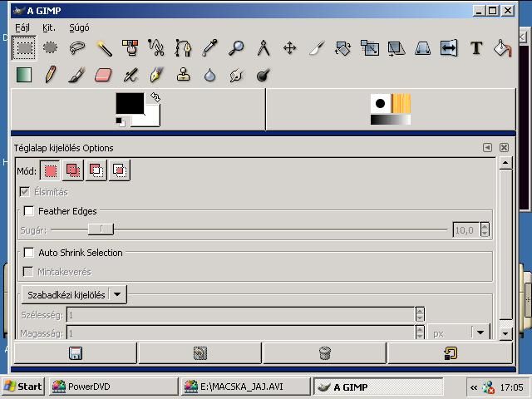Close the Téglalap kijelölés Options tab
This screenshot has height=399, width=532.
click(x=505, y=148)
